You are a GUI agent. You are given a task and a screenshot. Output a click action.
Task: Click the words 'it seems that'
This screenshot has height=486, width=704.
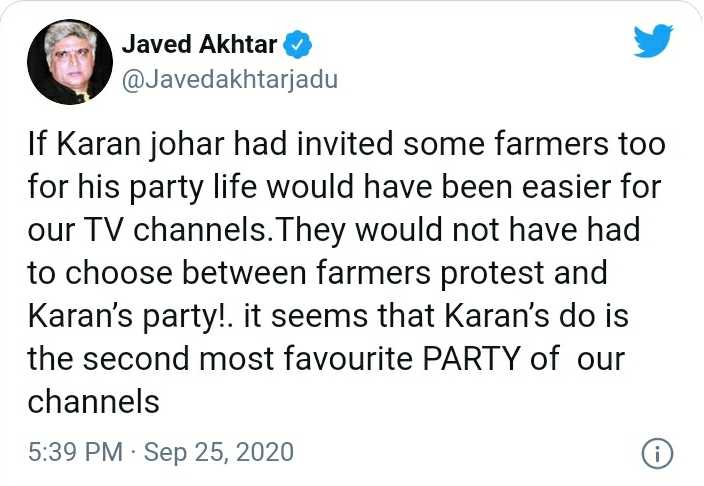pyautogui.click(x=339, y=316)
